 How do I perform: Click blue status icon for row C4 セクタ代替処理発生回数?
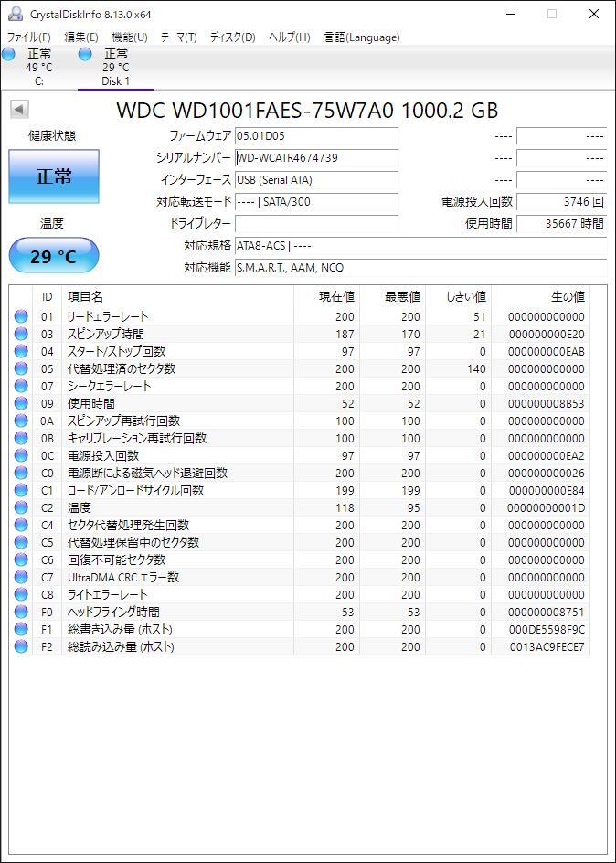pos(21,525)
